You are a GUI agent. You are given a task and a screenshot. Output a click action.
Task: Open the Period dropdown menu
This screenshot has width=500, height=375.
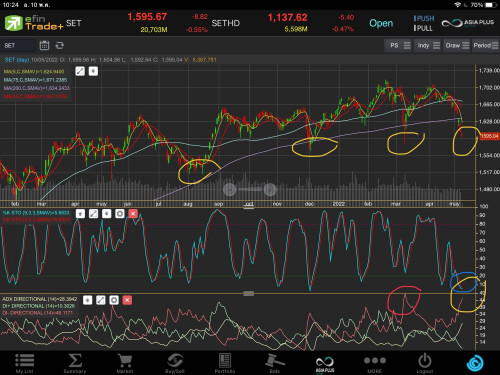coord(485,45)
